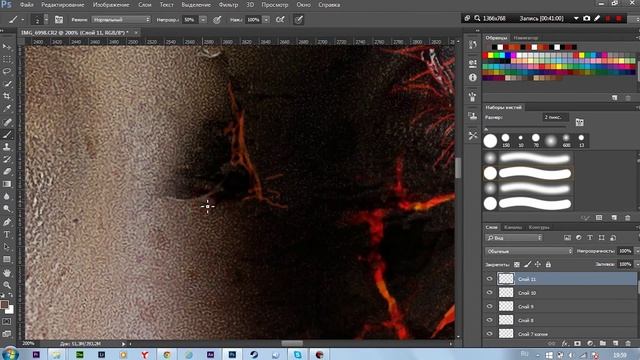This screenshot has width=640, height=360.
Task: Select the Lasso tool
Action: 7,71
